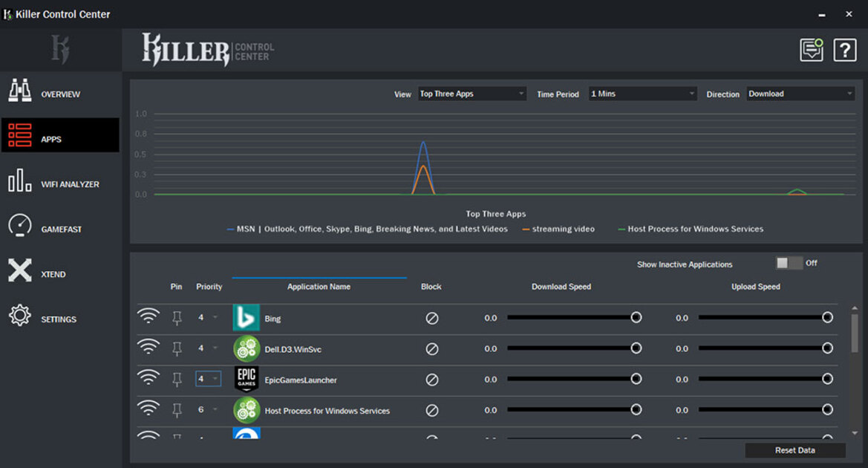Open the GameFast speedometer icon
Screen dimensions: 868x468
(x=20, y=225)
